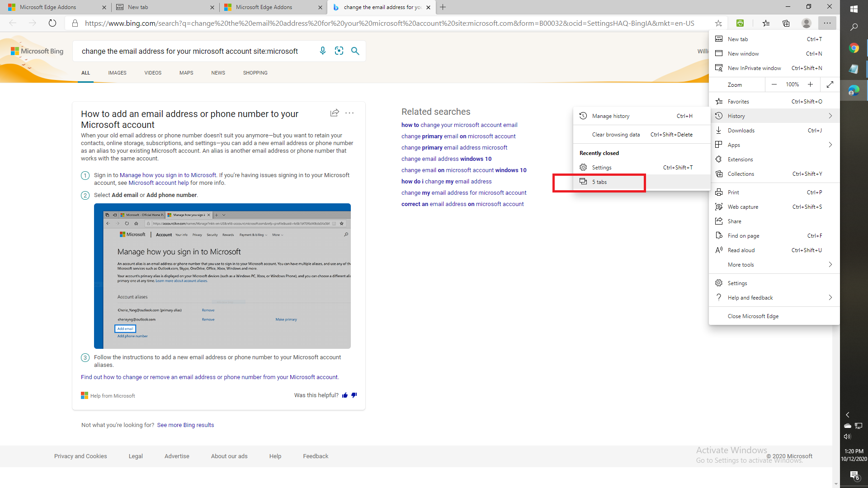The width and height of the screenshot is (868, 488).
Task: Expand the More tools submenu
Action: pos(830,264)
